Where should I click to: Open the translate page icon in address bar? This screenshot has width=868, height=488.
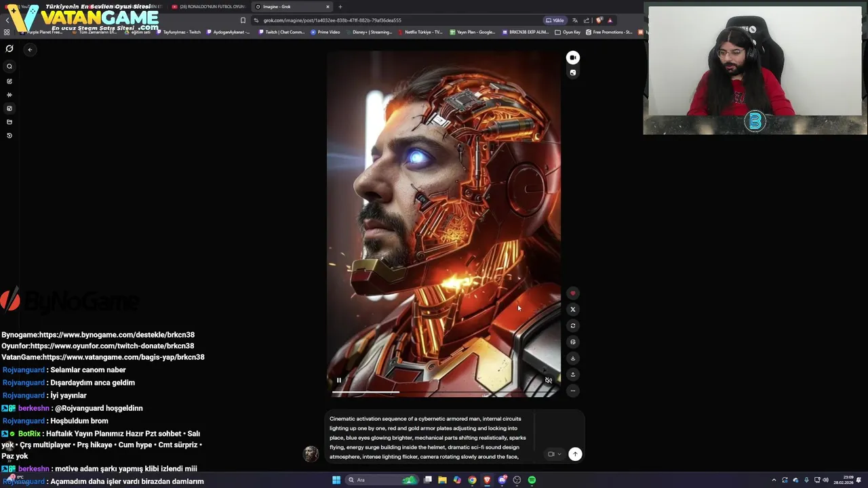[575, 20]
